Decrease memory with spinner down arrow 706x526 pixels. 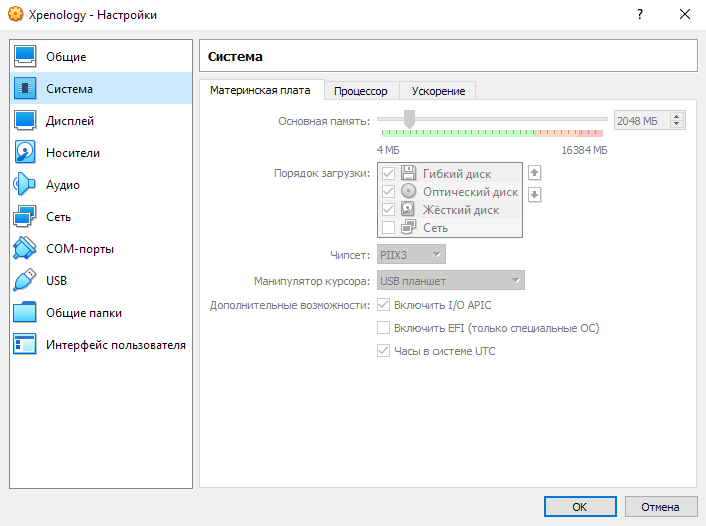click(676, 124)
